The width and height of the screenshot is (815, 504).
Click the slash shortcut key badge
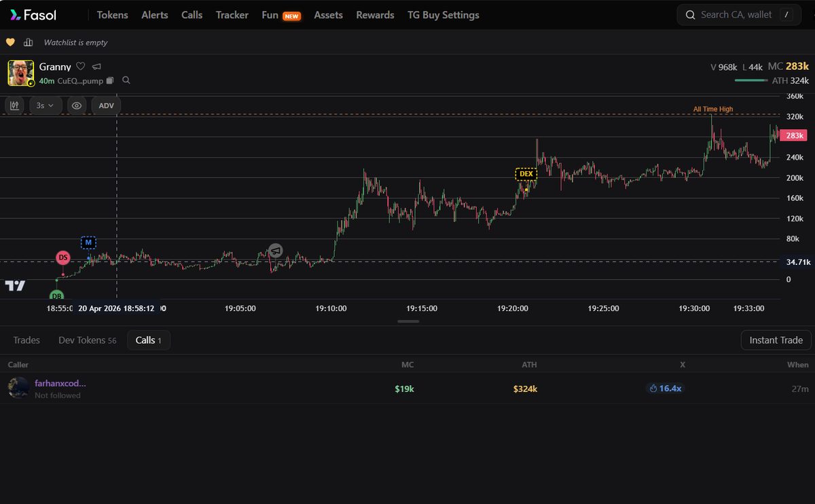[x=786, y=15]
